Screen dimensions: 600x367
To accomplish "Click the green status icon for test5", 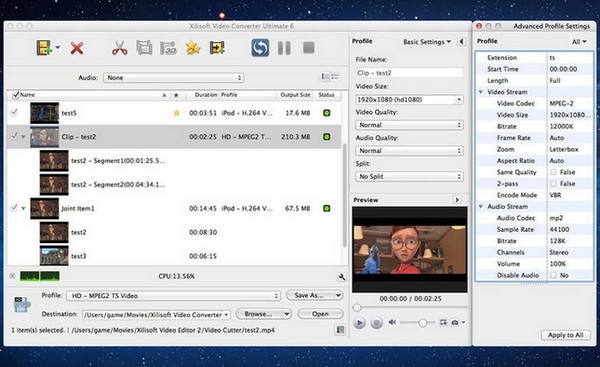I will [x=326, y=113].
